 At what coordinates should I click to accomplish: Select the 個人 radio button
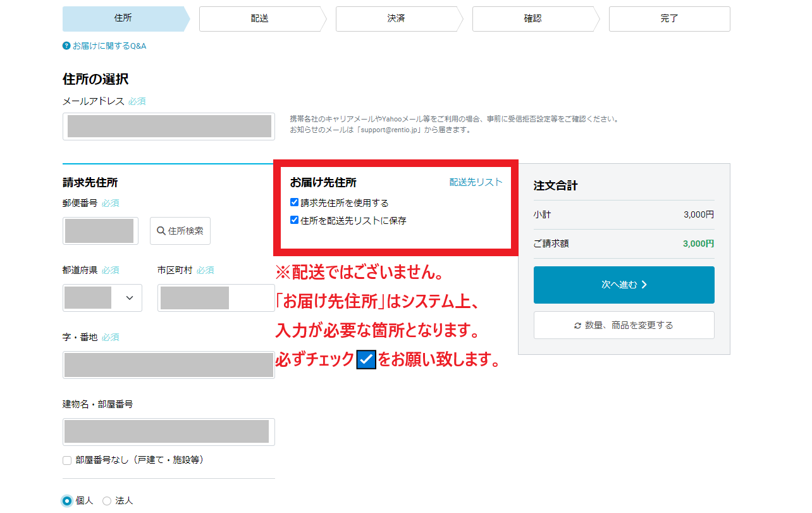point(67,501)
